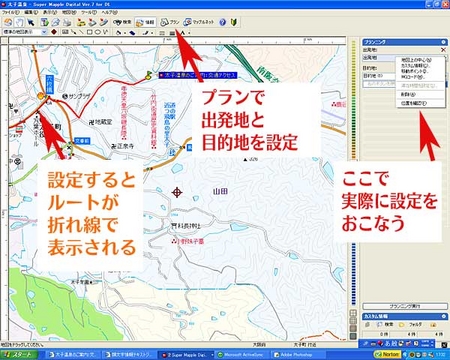The image size is (450, 360).
Task: Select the text A tool
Action: pos(183,33)
